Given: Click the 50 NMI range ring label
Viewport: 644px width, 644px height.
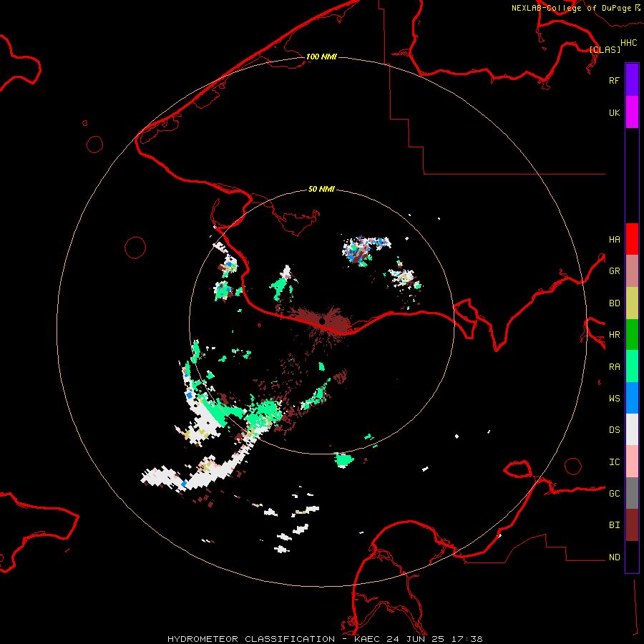Looking at the screenshot, I should pos(321,189).
